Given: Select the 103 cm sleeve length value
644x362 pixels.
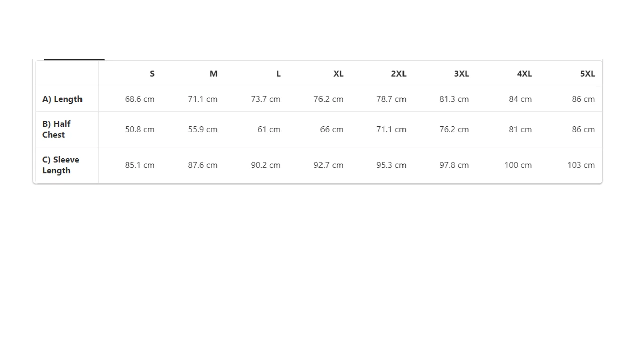Looking at the screenshot, I should pyautogui.click(x=581, y=165).
